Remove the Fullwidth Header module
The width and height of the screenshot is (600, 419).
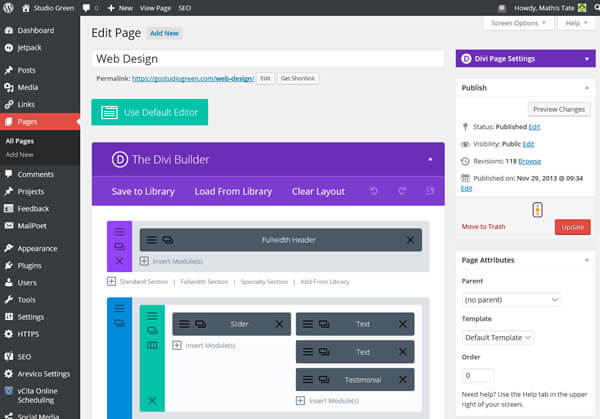[x=410, y=240]
